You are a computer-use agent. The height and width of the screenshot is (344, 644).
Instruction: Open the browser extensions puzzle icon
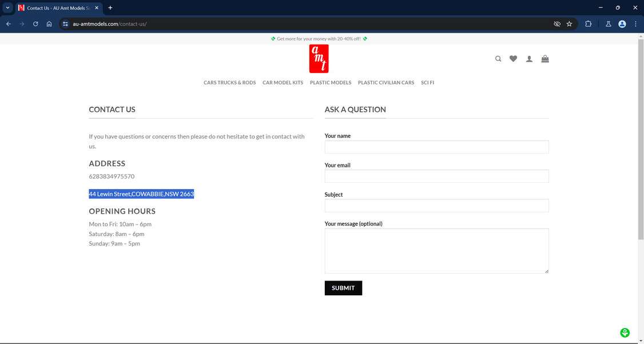pyautogui.click(x=588, y=24)
